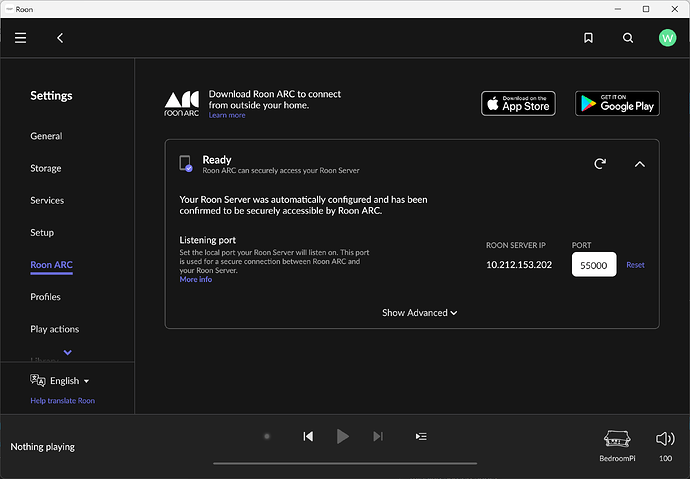Download on the App Store button
Viewport: 690px width, 479px height.
(518, 103)
